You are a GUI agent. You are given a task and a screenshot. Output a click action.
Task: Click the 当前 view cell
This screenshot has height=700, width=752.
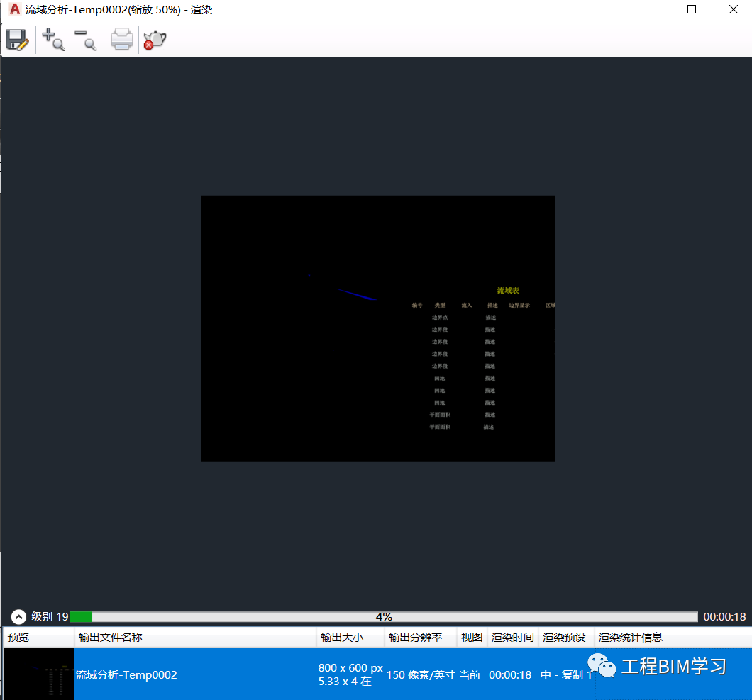pos(470,675)
